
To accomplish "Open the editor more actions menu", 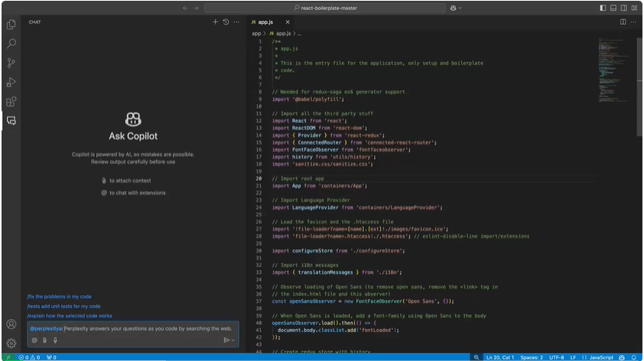I will click(x=634, y=22).
